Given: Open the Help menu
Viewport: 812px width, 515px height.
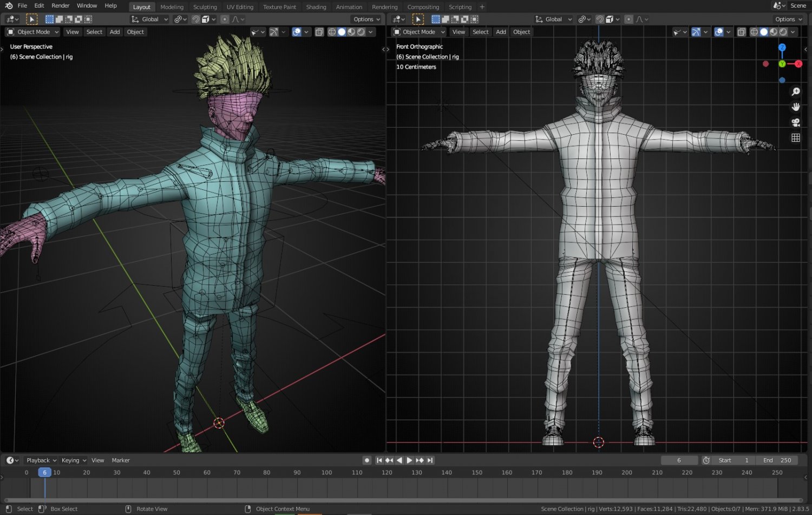Looking at the screenshot, I should click(x=110, y=6).
